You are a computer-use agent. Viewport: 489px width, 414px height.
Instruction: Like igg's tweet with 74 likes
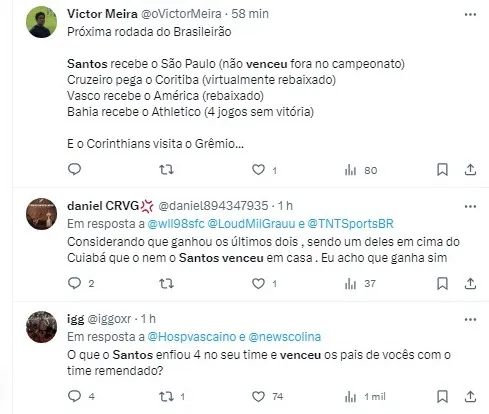coord(258,397)
